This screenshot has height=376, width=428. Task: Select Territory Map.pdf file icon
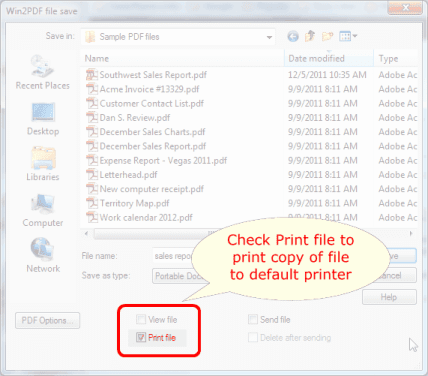pos(92,203)
